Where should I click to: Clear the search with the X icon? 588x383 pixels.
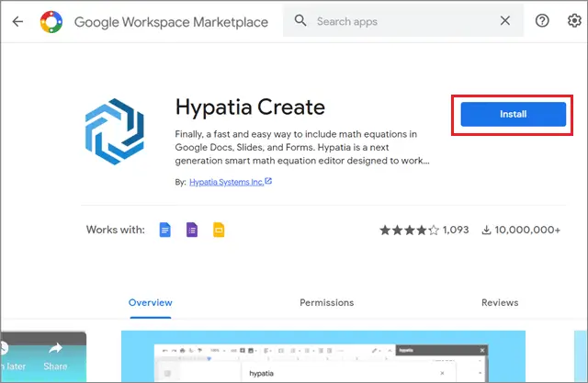tap(505, 20)
